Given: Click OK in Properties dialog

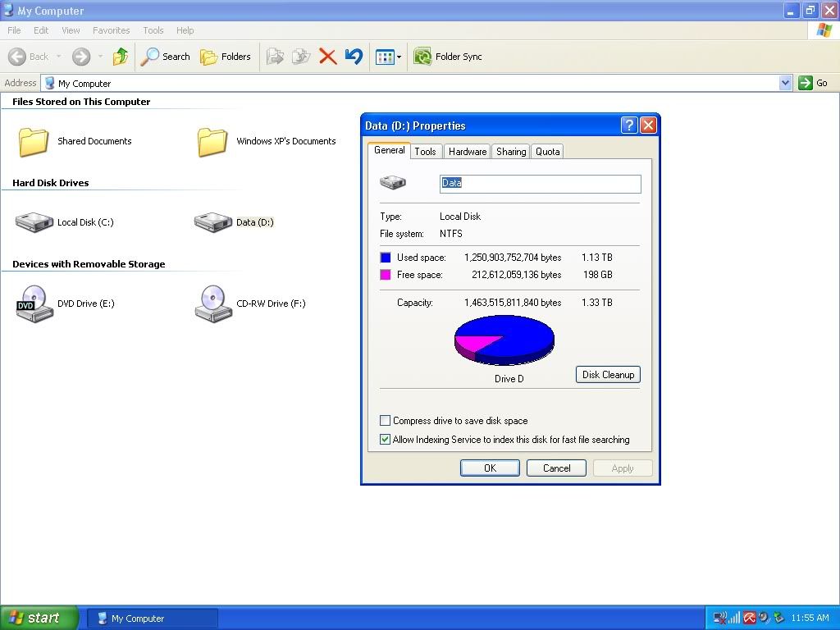Looking at the screenshot, I should [x=490, y=468].
